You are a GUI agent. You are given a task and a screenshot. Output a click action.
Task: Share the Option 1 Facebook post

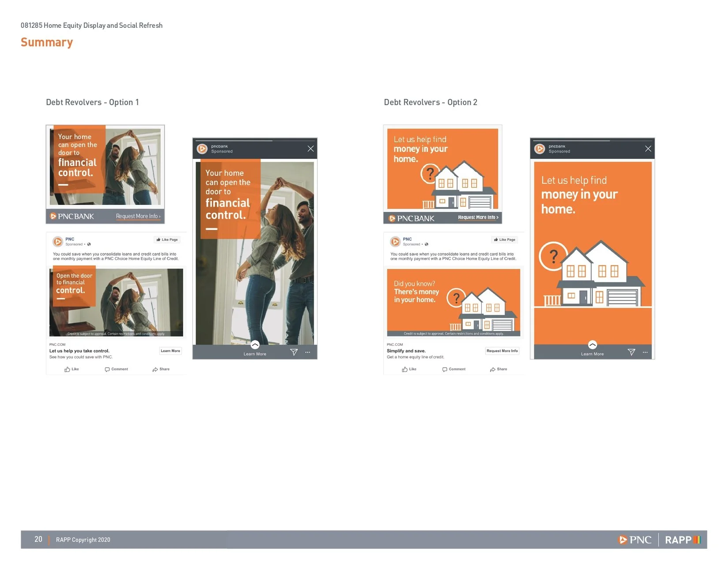pyautogui.click(x=161, y=369)
